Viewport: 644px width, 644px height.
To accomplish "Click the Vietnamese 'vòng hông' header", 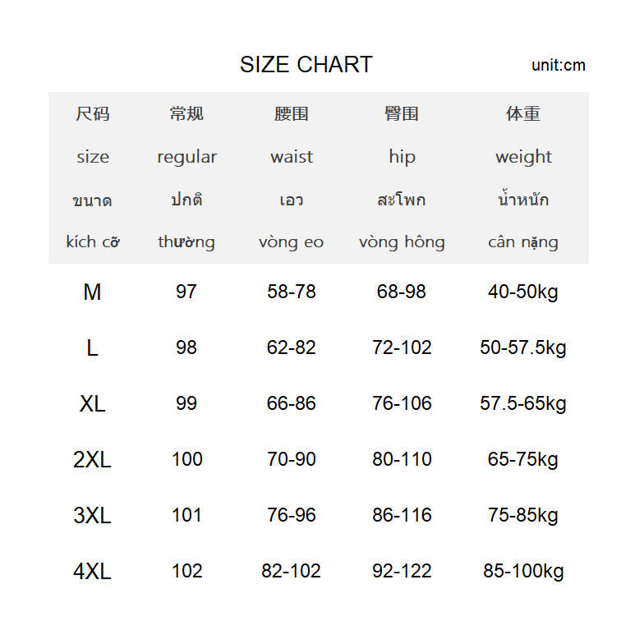I will tap(402, 241).
